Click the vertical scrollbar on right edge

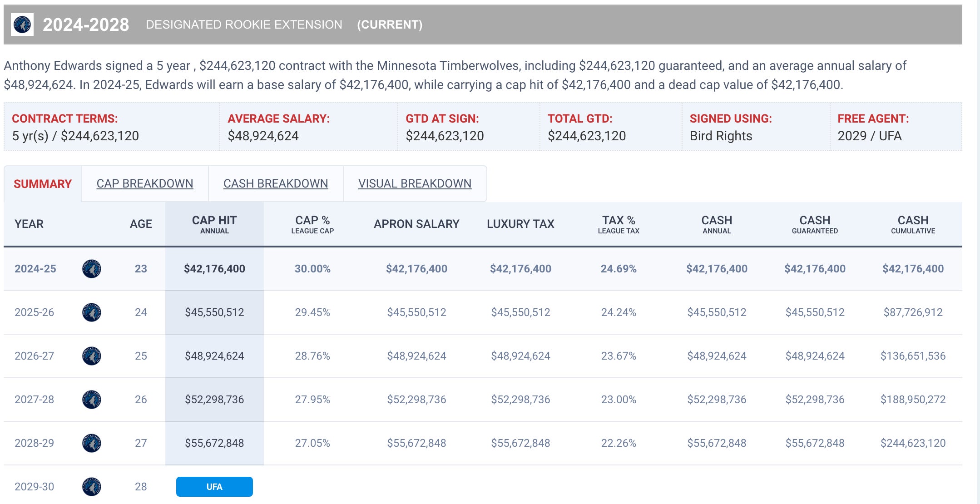[978, 252]
